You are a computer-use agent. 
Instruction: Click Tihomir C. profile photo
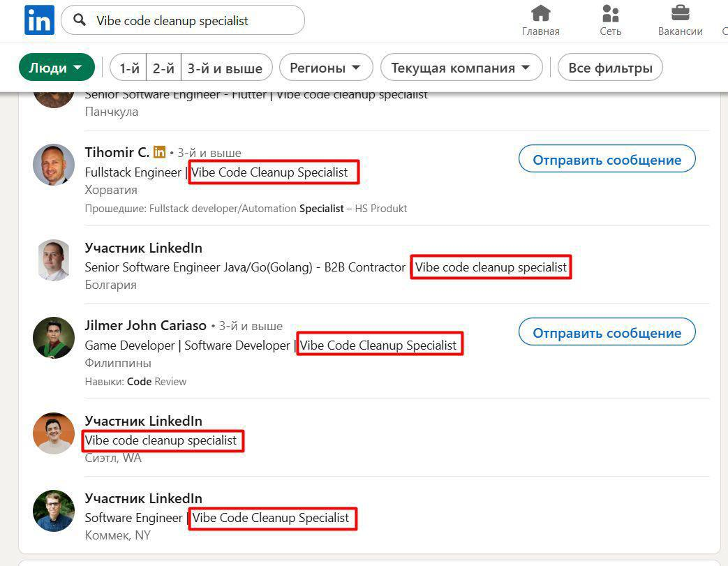point(54,165)
